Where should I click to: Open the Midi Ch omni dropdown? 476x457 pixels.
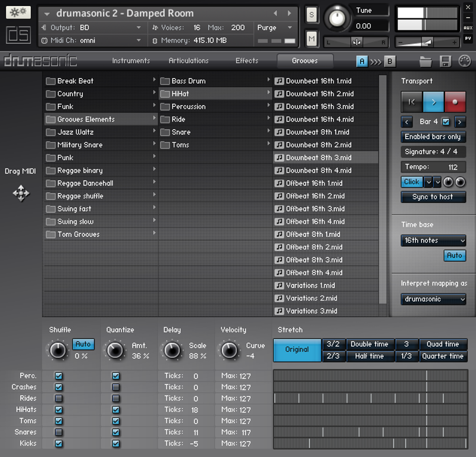(x=92, y=40)
